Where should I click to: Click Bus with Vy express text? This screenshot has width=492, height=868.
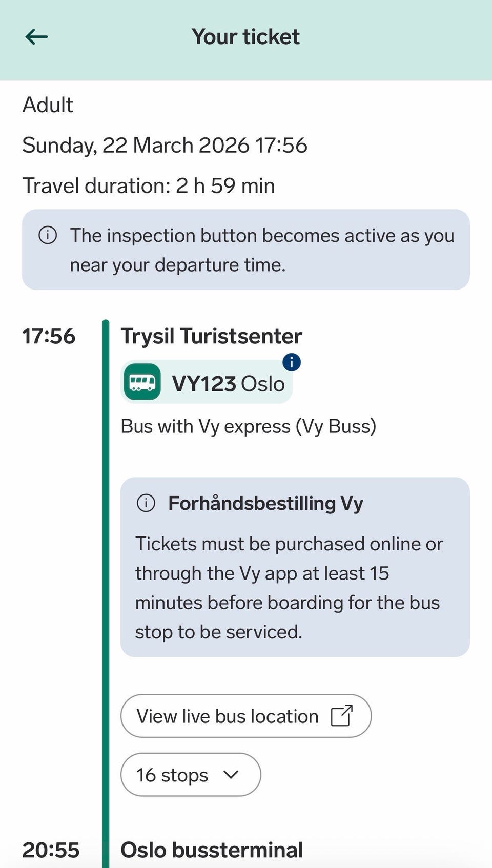tap(248, 426)
